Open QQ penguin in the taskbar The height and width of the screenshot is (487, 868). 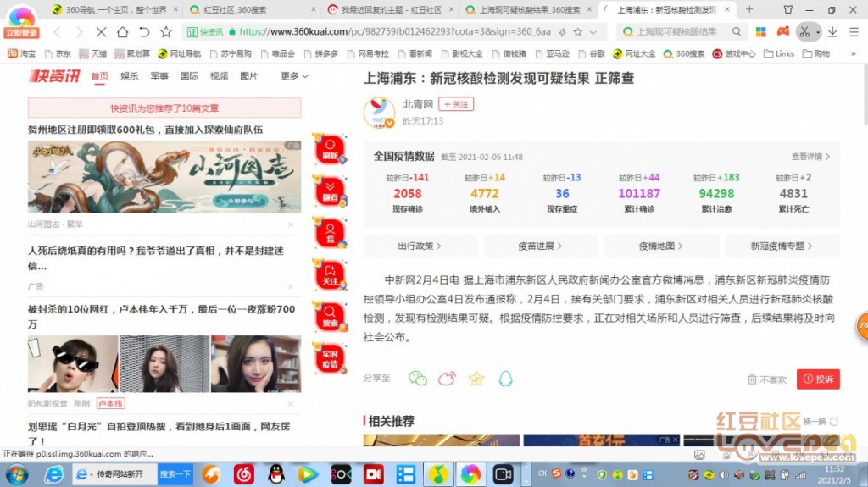coord(275,474)
